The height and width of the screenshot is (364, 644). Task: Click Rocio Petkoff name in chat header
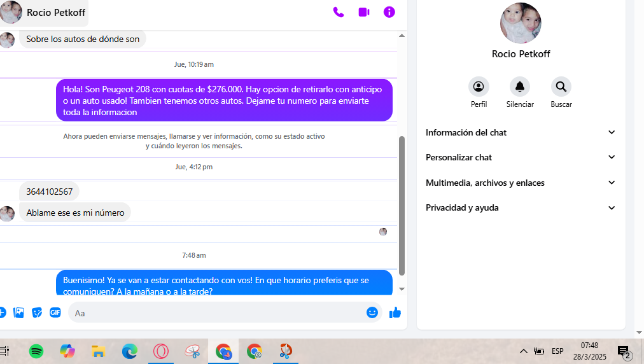tap(56, 13)
